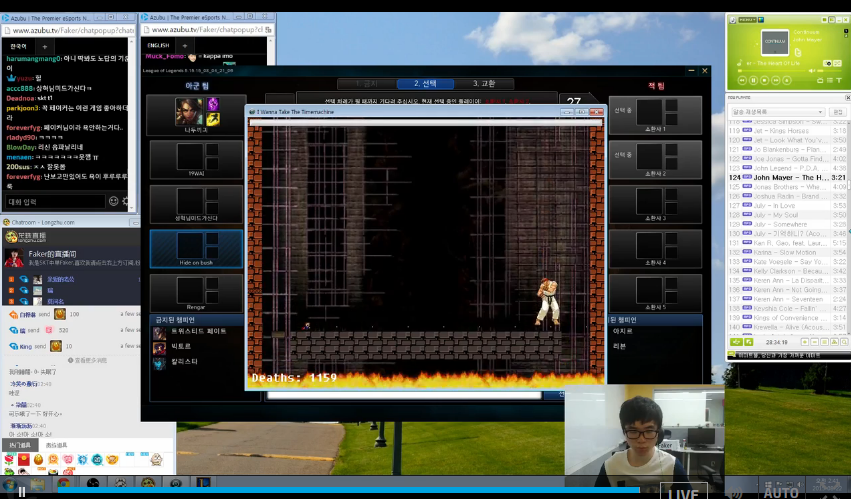Click the purple summoner spell icon beside Nidalee
Image resolution: width=851 pixels, height=499 pixels.
click(212, 104)
